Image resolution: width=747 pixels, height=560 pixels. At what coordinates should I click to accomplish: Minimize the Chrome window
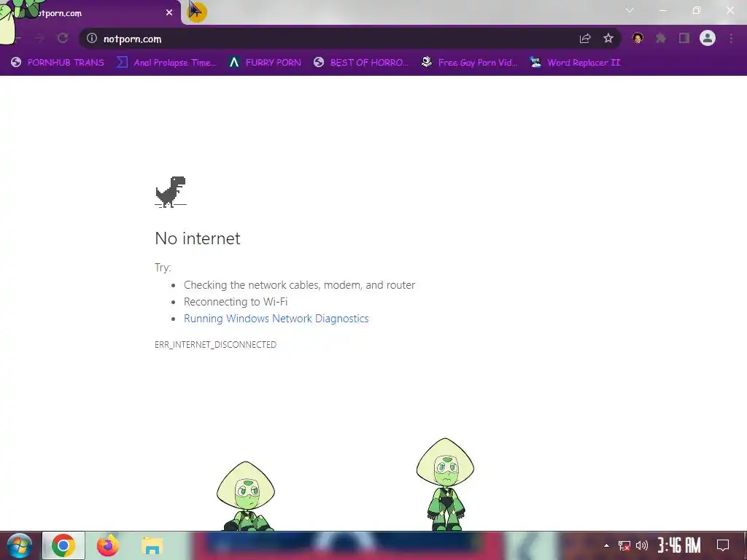pos(662,10)
